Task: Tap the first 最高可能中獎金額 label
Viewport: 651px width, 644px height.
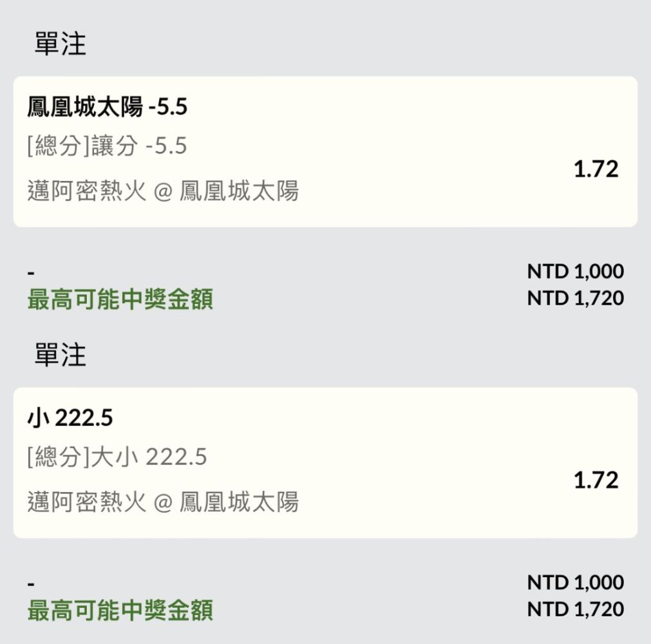Action: 120,299
